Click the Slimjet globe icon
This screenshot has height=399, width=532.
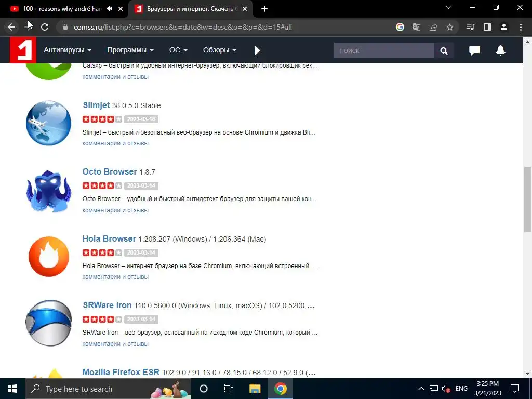pyautogui.click(x=49, y=123)
